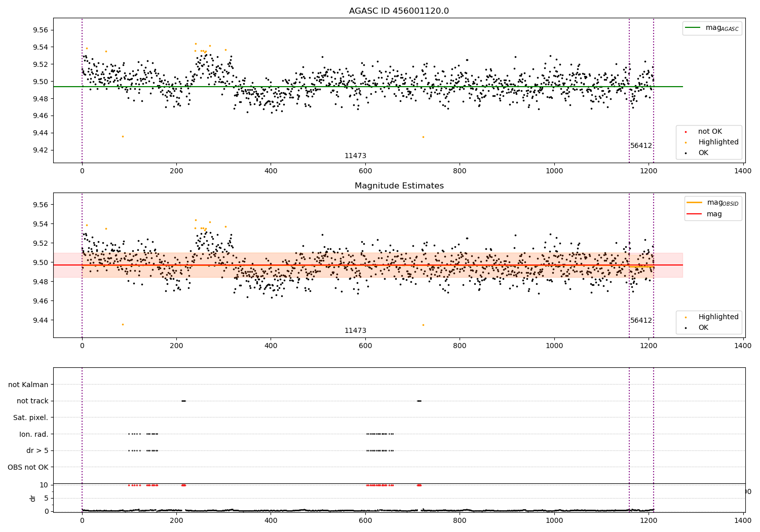This screenshot has height=532, width=760.
Task: Click x-tick '800' under Magnitude Estimates plot
Action: [460, 346]
